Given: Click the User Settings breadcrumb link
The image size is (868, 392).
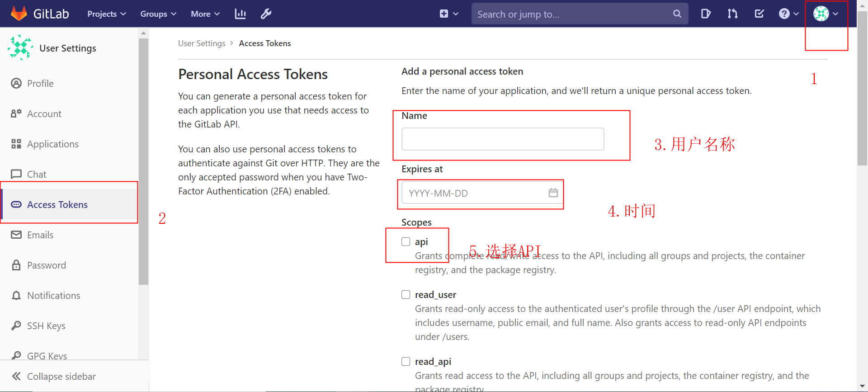Looking at the screenshot, I should [202, 43].
